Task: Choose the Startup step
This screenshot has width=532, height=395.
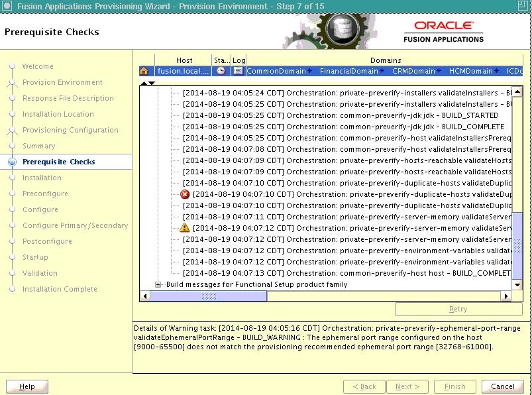Action: click(35, 257)
